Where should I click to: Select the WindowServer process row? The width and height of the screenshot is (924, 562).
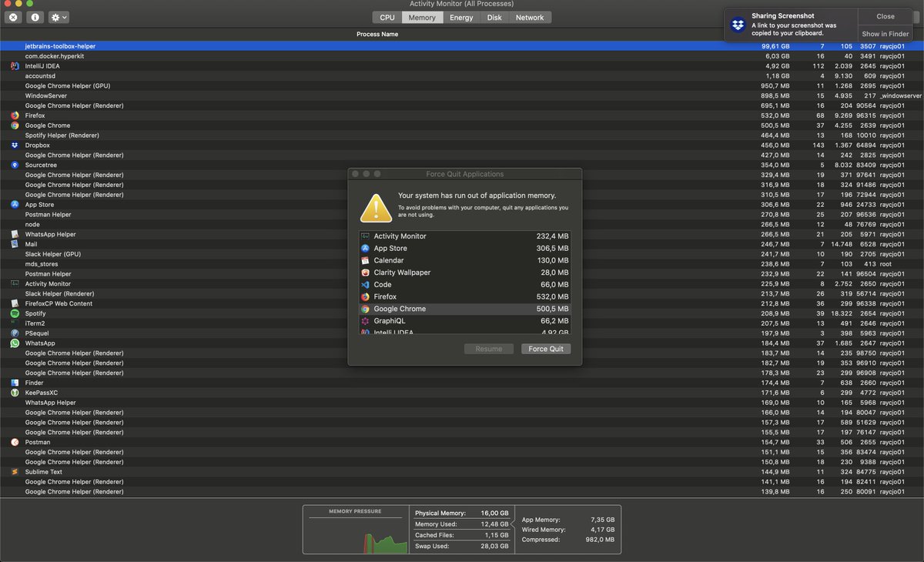click(x=462, y=96)
